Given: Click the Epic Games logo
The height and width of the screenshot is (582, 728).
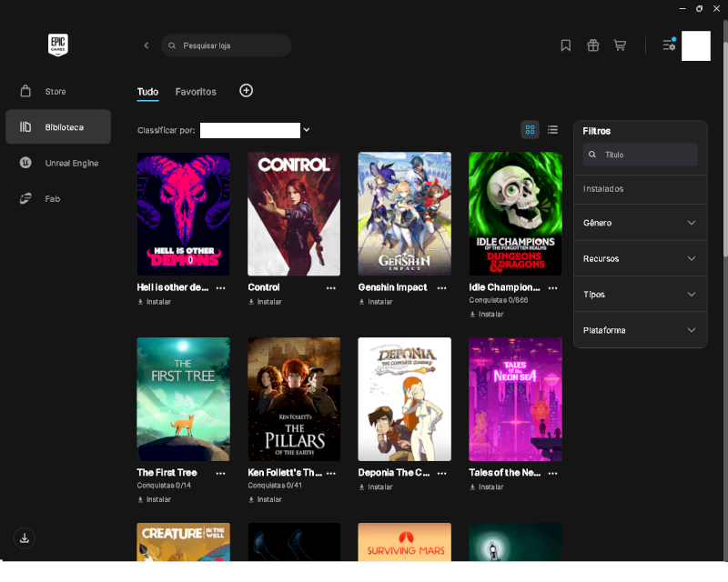Looking at the screenshot, I should point(58,45).
